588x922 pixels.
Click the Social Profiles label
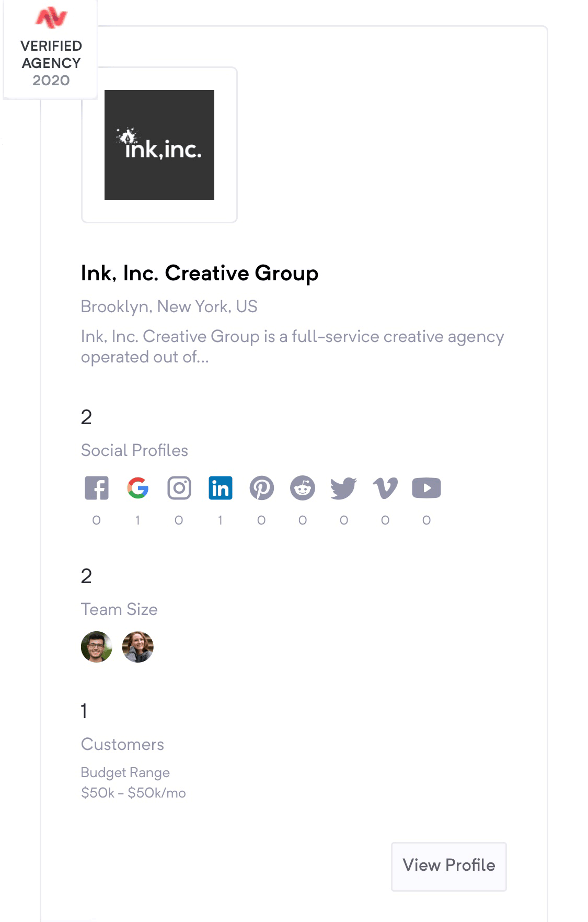coord(135,450)
